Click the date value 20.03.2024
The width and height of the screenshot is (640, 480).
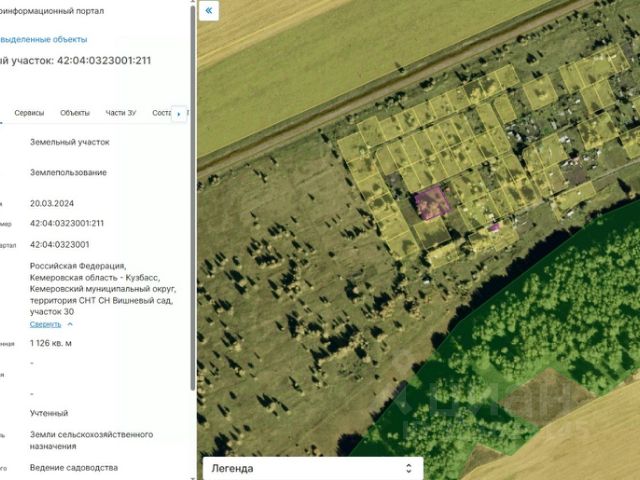click(x=52, y=203)
